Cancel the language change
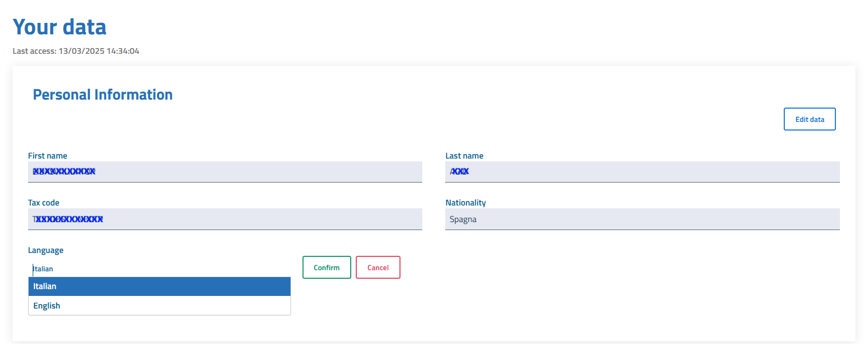The height and width of the screenshot is (344, 868). (378, 267)
